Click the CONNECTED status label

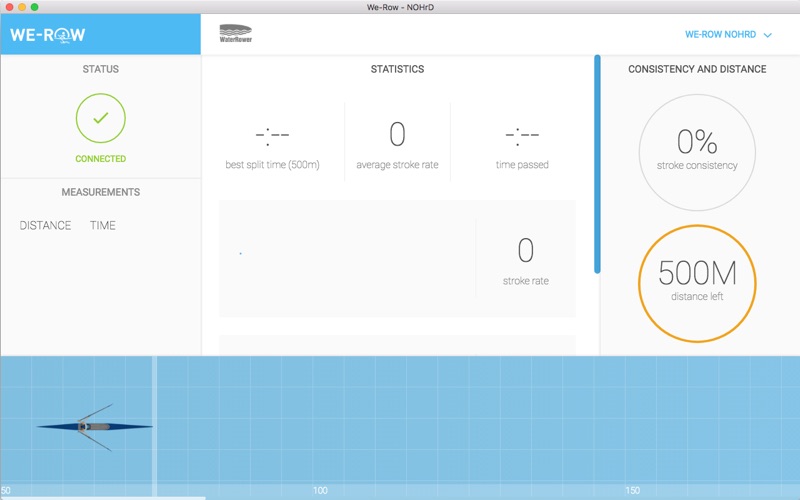[101, 159]
